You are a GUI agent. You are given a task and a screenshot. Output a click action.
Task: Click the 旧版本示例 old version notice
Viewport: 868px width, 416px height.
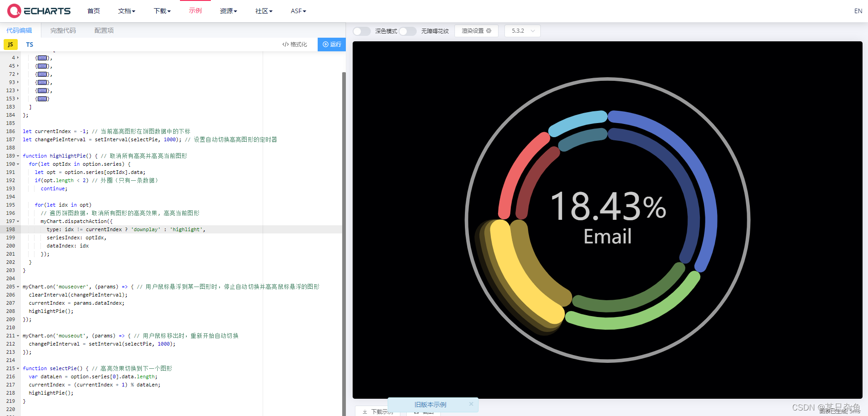(430, 405)
